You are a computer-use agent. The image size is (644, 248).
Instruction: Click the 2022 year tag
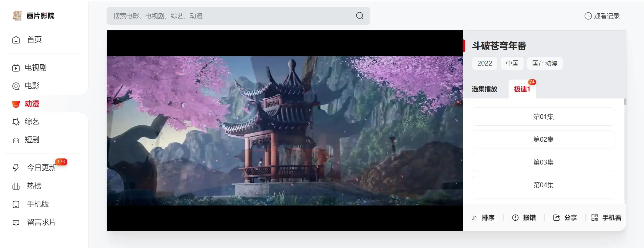pyautogui.click(x=485, y=63)
